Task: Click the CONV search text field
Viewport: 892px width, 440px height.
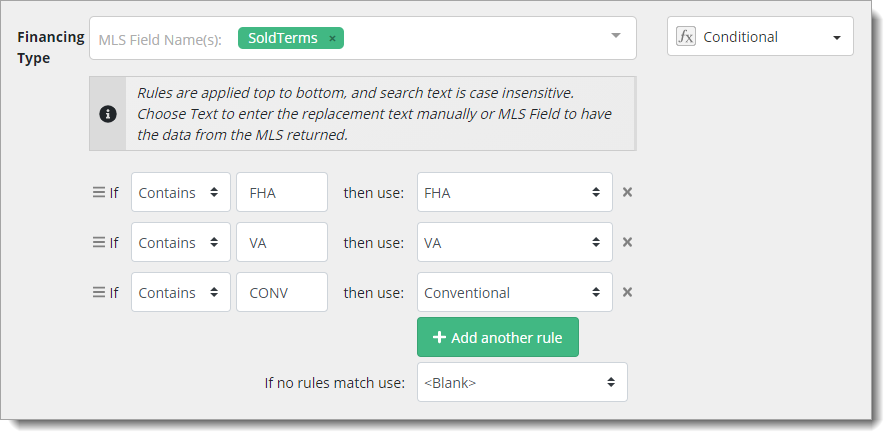Action: tap(281, 292)
